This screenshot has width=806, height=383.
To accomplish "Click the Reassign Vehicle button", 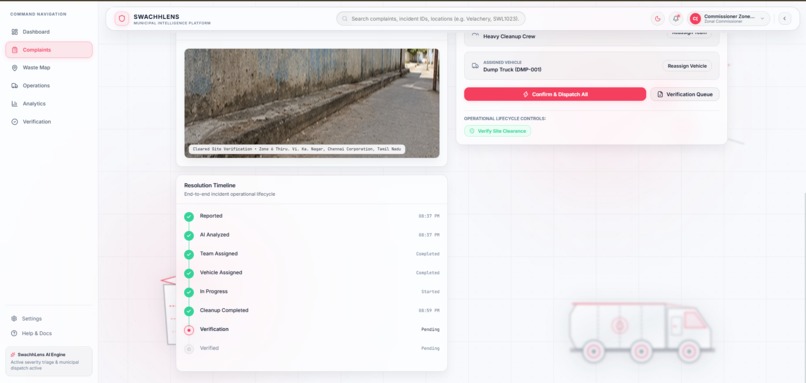I will pos(687,66).
